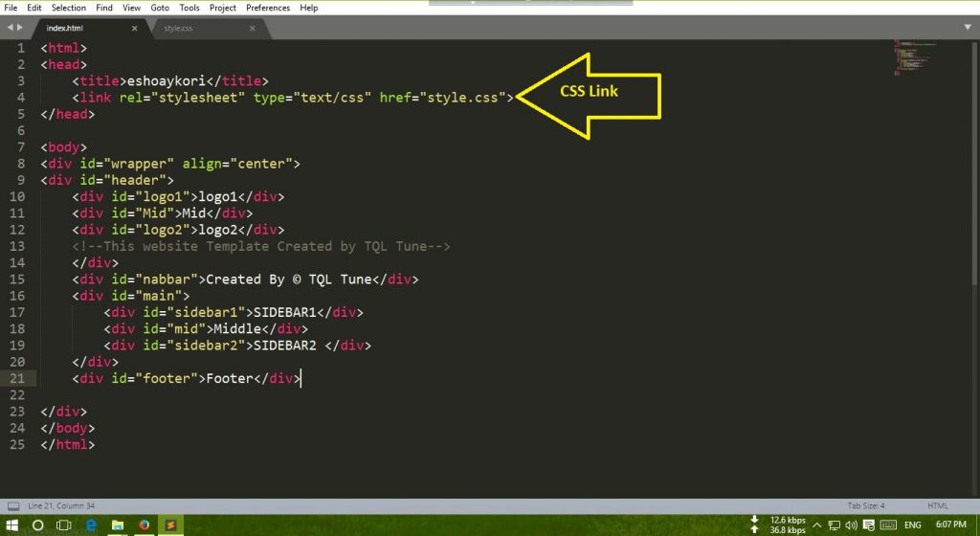This screenshot has height=536, width=980.
Task: Open Task View on the taskbar
Action: pos(64,525)
